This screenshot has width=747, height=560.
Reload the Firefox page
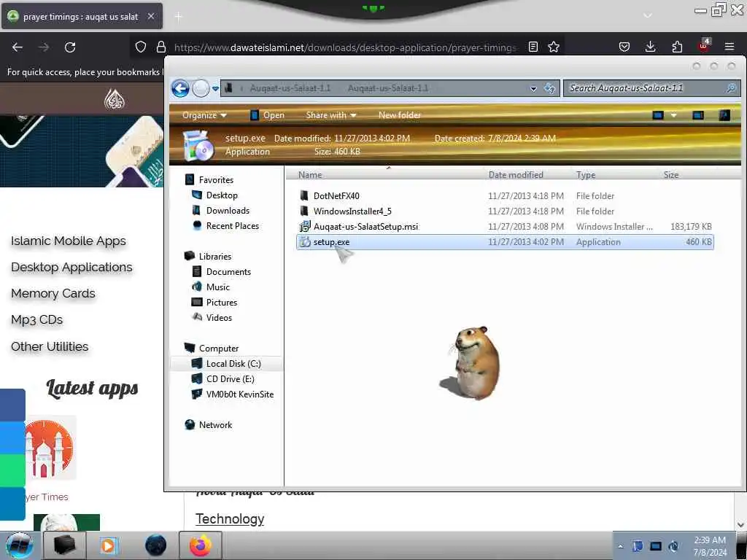click(x=70, y=47)
